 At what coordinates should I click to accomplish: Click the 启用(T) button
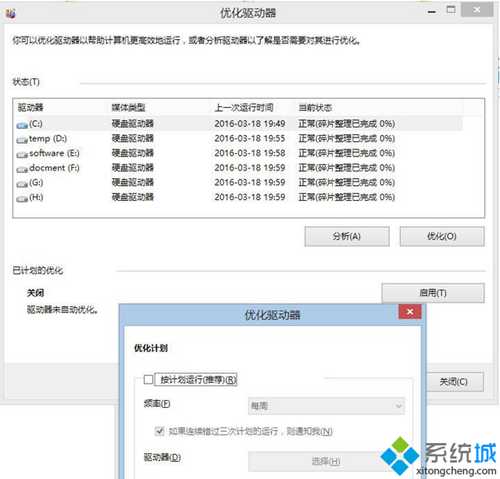(433, 293)
